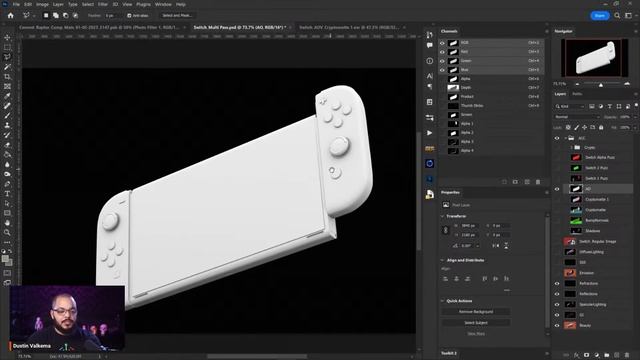Viewport: 640px width, 360px height.
Task: Open the search icon in top bar
Action: [617, 16]
